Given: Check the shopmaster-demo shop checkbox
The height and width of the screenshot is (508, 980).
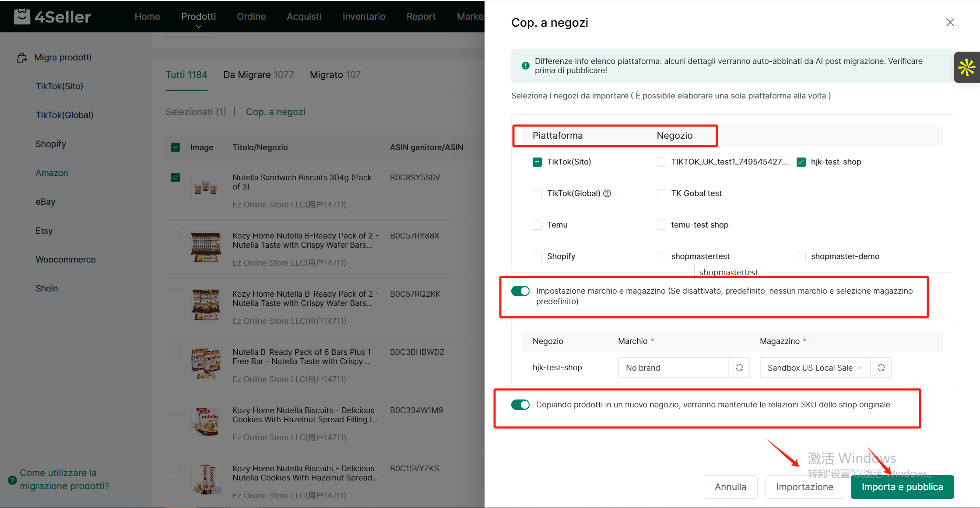Looking at the screenshot, I should click(x=801, y=256).
